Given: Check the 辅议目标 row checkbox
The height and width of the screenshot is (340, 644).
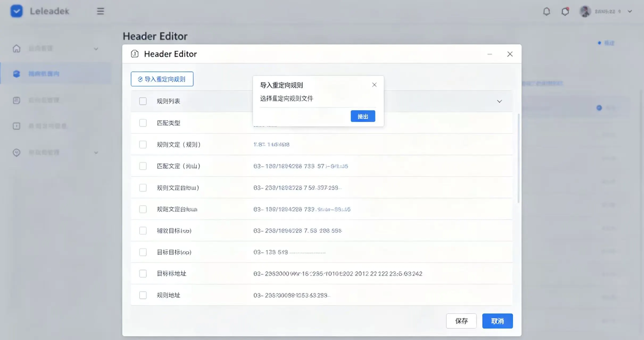Looking at the screenshot, I should click(143, 230).
